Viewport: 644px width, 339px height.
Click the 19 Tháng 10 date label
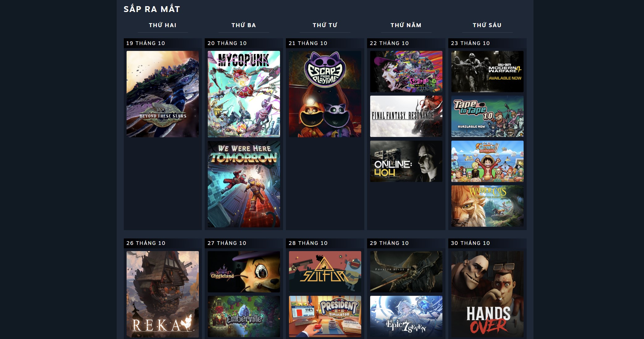[146, 43]
